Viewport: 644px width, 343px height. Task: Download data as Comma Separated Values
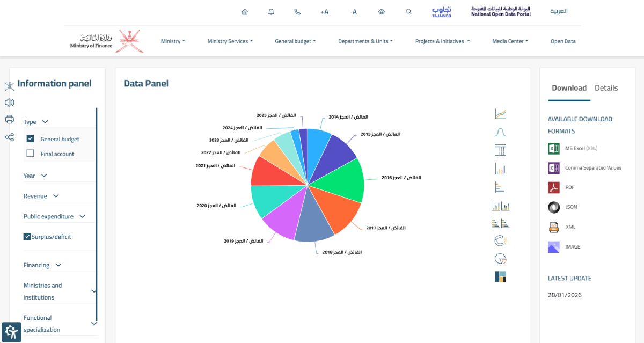pyautogui.click(x=584, y=168)
